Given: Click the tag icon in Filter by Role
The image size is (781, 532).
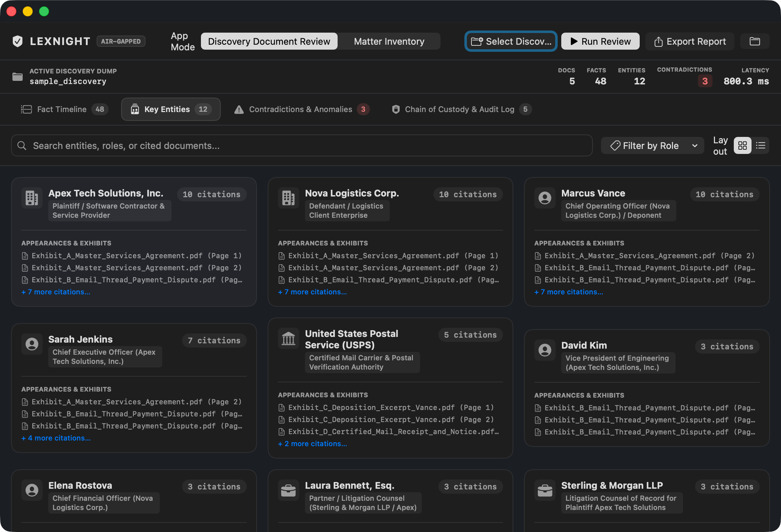Looking at the screenshot, I should (x=615, y=146).
